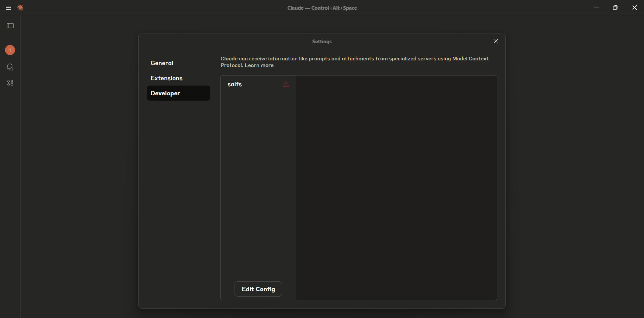Switch to the Extensions settings tab

pyautogui.click(x=179, y=78)
